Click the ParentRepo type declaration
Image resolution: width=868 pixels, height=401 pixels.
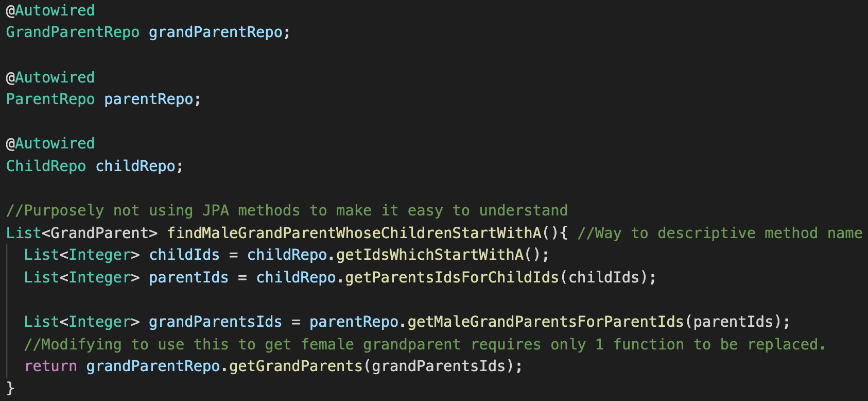tap(50, 99)
